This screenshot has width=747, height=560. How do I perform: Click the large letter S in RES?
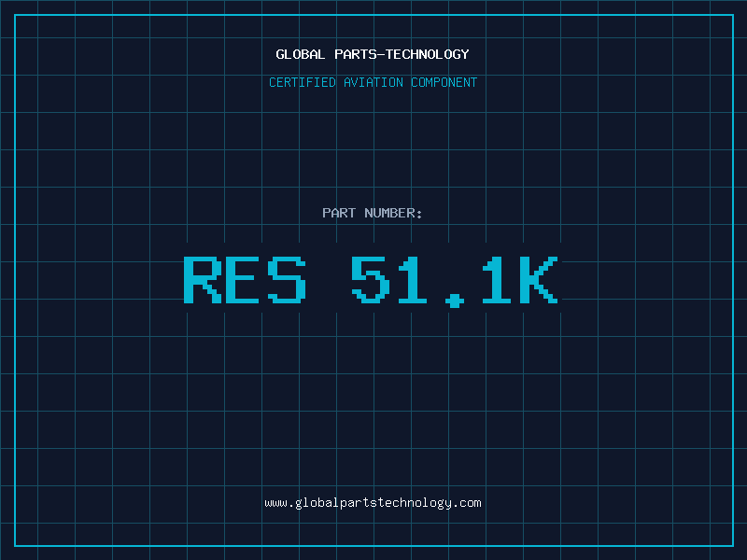tap(287, 279)
